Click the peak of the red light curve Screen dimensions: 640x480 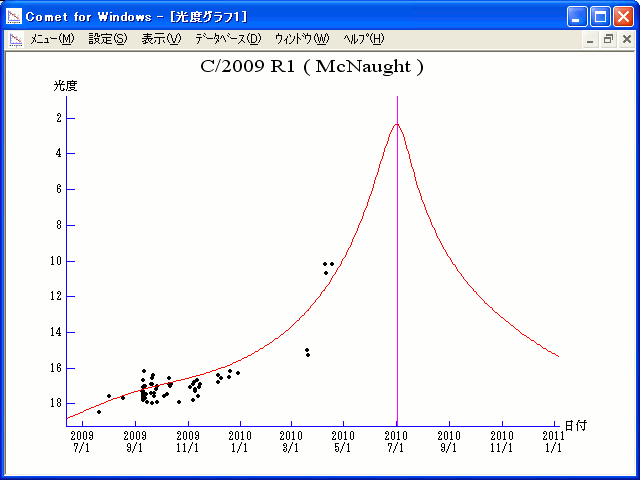[x=397, y=124]
